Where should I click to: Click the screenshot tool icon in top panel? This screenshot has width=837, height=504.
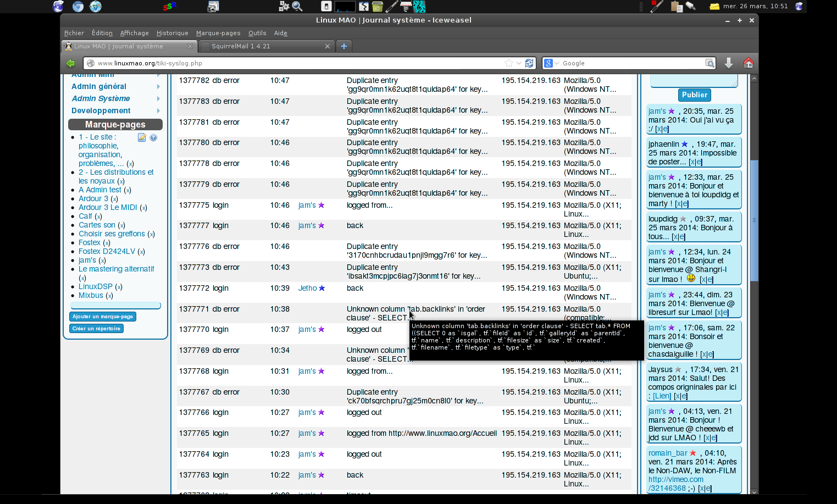pos(213,7)
